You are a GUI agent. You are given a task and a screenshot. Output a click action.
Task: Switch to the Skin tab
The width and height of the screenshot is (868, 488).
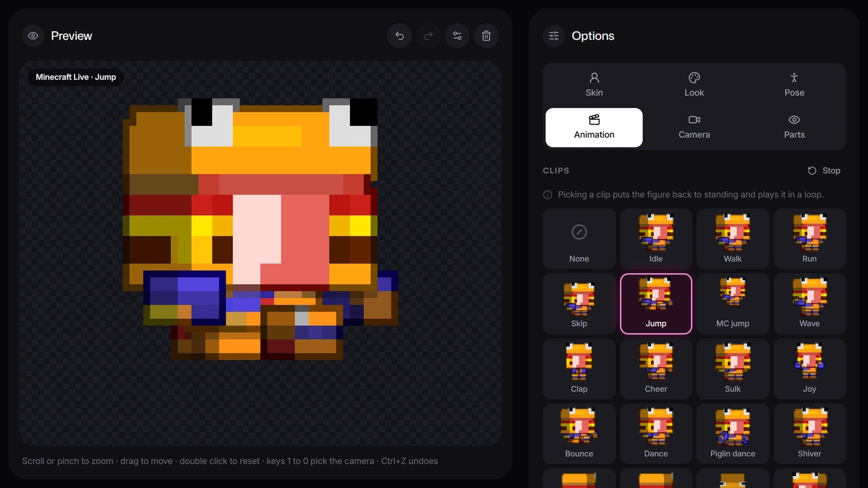(594, 85)
